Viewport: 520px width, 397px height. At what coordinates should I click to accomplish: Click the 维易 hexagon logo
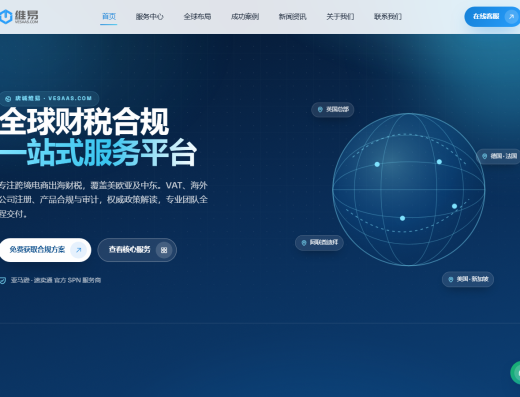click(x=6, y=16)
